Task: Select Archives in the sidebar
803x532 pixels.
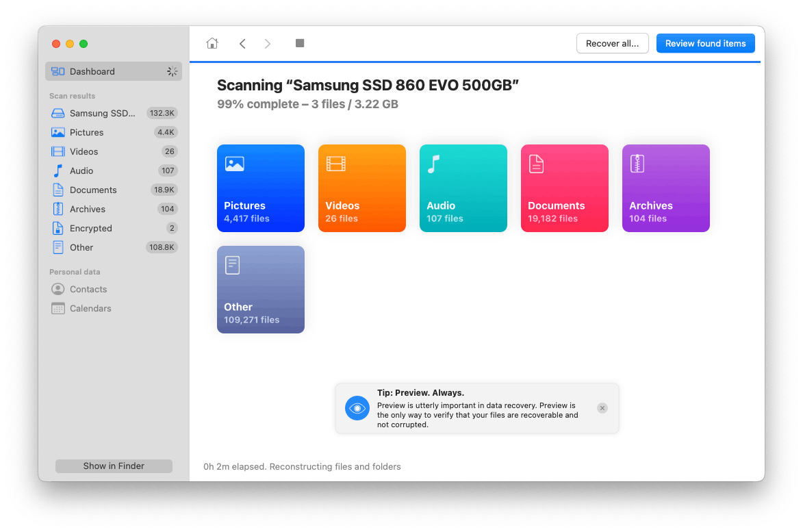Action: pos(114,209)
